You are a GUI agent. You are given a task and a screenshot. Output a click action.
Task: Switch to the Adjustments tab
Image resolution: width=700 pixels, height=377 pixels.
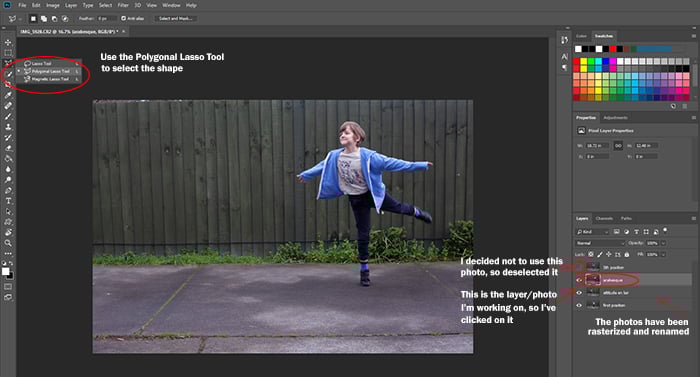(615, 117)
